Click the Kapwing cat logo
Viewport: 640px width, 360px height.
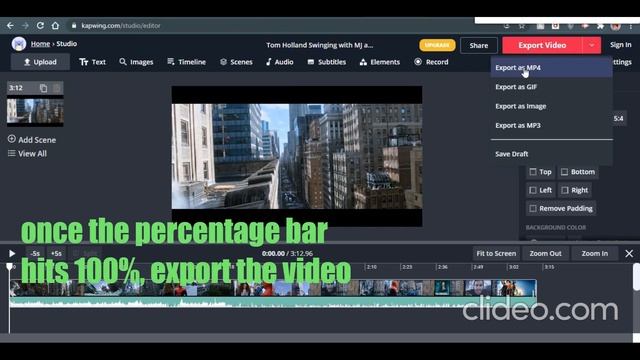pos(19,44)
